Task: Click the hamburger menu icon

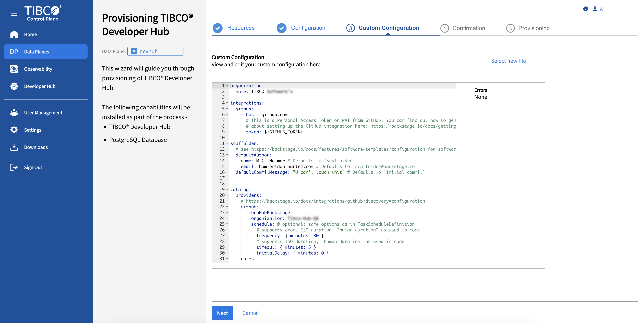Action: click(14, 13)
